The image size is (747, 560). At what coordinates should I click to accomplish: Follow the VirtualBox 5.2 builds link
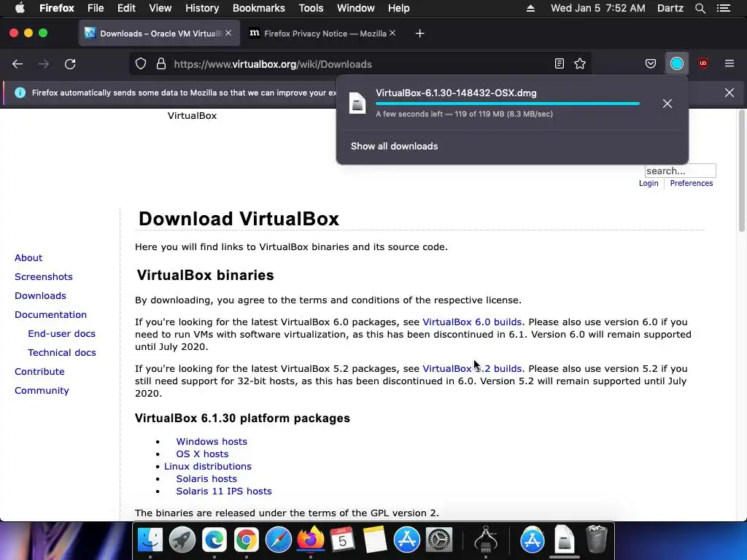(x=472, y=368)
